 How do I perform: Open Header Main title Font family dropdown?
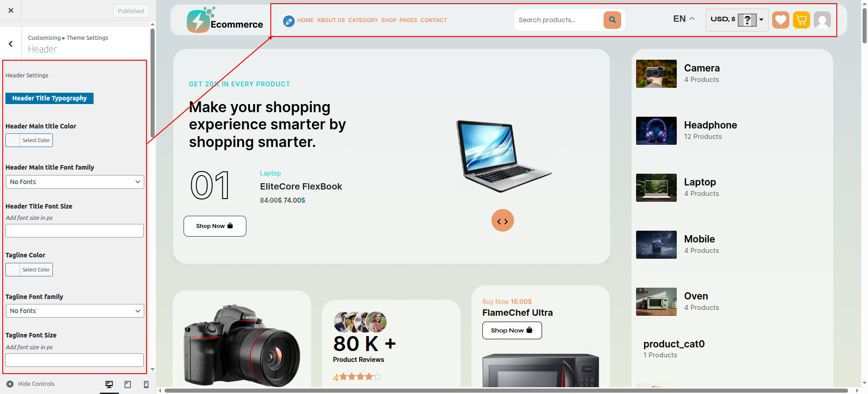coord(75,182)
